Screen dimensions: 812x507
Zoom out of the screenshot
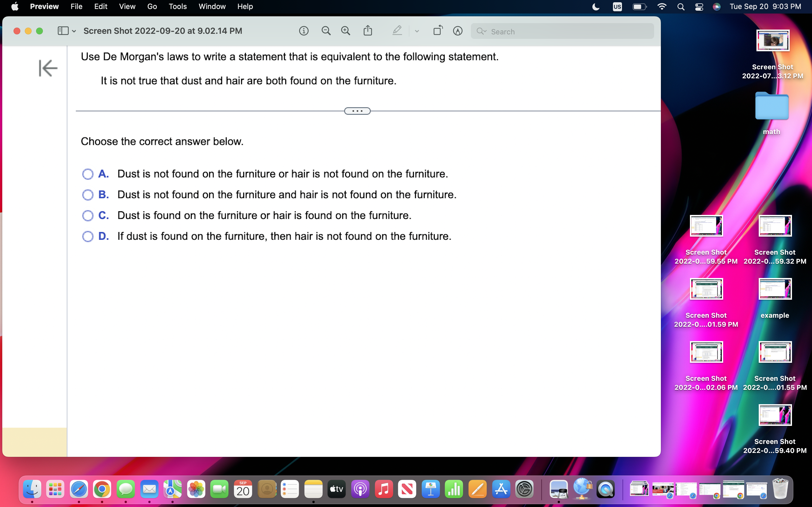326,30
